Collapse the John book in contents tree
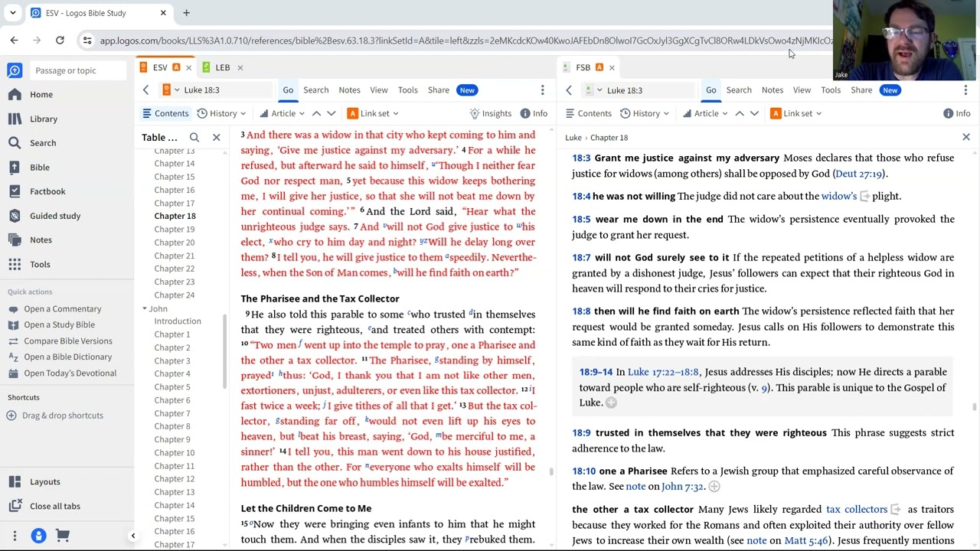Screen dimensions: 980x551 coord(144,308)
